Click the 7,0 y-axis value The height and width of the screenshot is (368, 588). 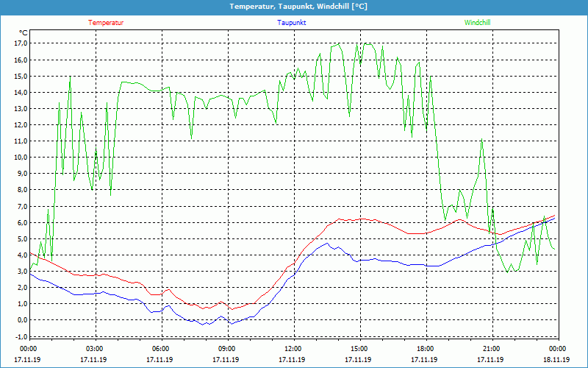coord(23,206)
